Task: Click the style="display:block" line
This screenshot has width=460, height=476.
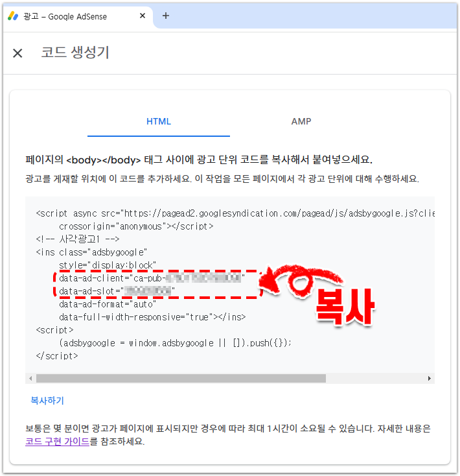Action: 108,265
